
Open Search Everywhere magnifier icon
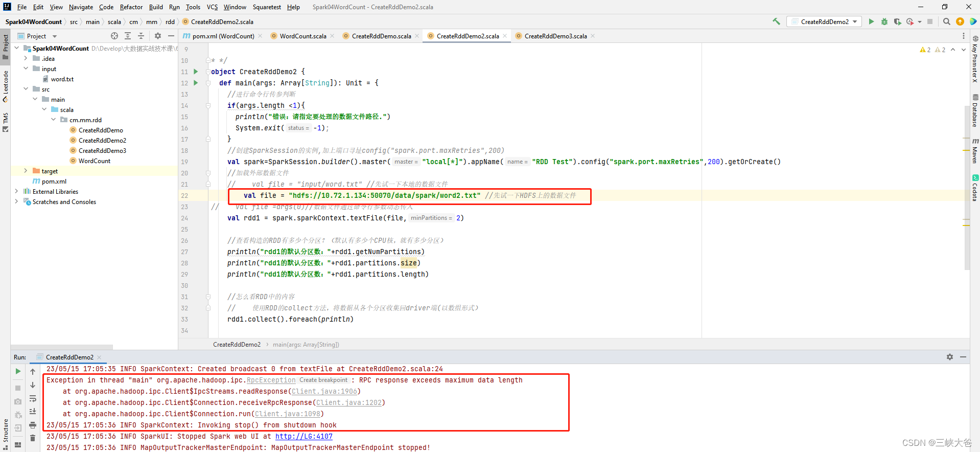(946, 21)
